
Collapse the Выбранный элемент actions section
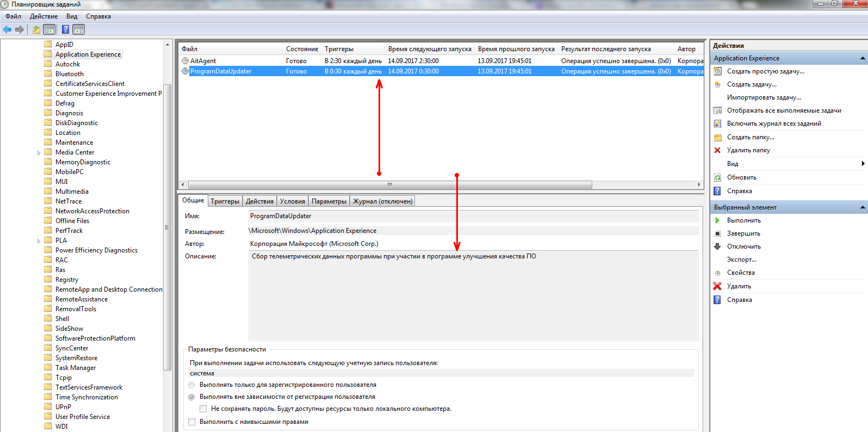click(x=862, y=207)
